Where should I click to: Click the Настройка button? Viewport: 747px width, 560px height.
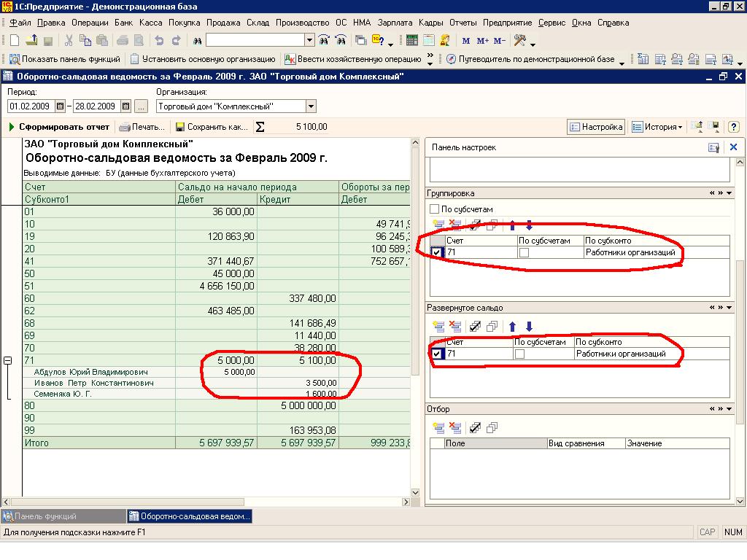coord(597,127)
